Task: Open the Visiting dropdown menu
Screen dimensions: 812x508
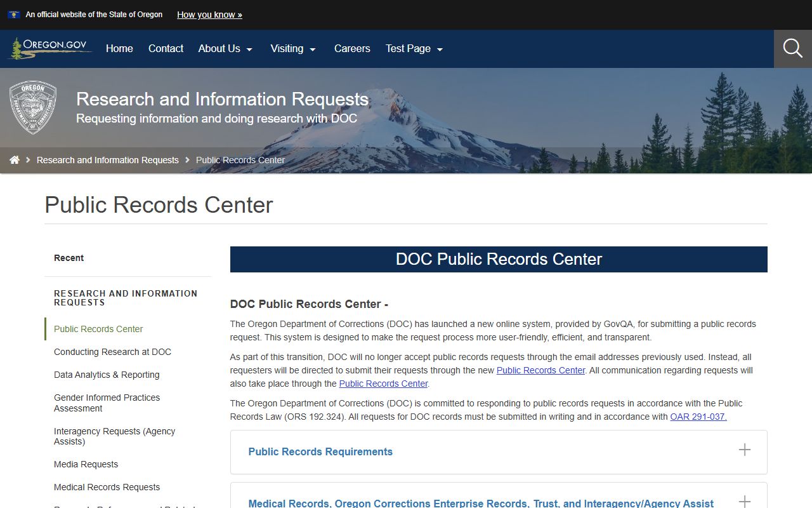Action: pyautogui.click(x=293, y=48)
